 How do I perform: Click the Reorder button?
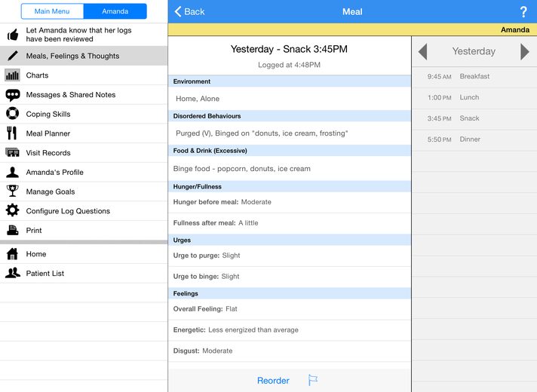[273, 381]
